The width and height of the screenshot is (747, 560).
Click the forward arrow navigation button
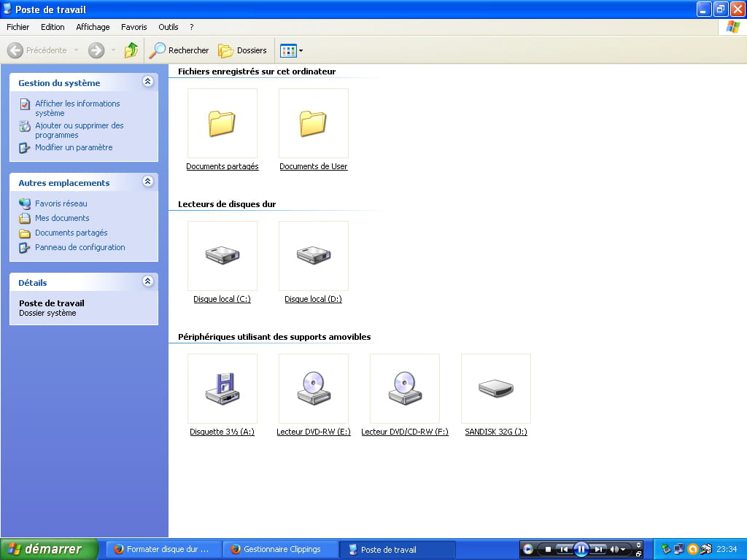[x=96, y=50]
